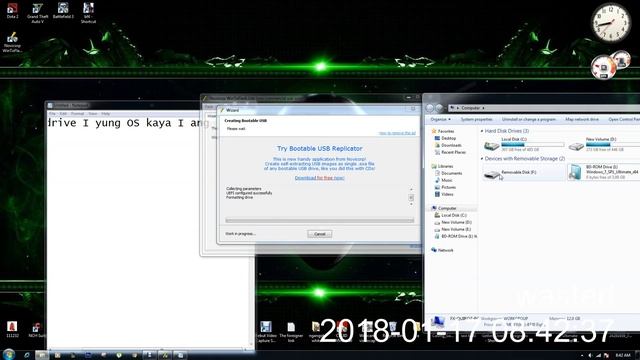Open the Dota 2 desktop shortcut
The image size is (640, 360).
(12, 11)
